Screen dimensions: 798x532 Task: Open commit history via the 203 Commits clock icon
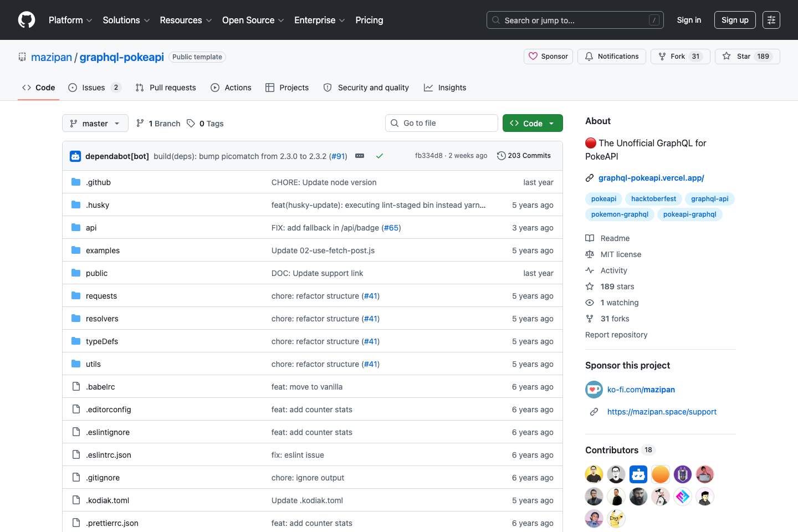tap(502, 156)
